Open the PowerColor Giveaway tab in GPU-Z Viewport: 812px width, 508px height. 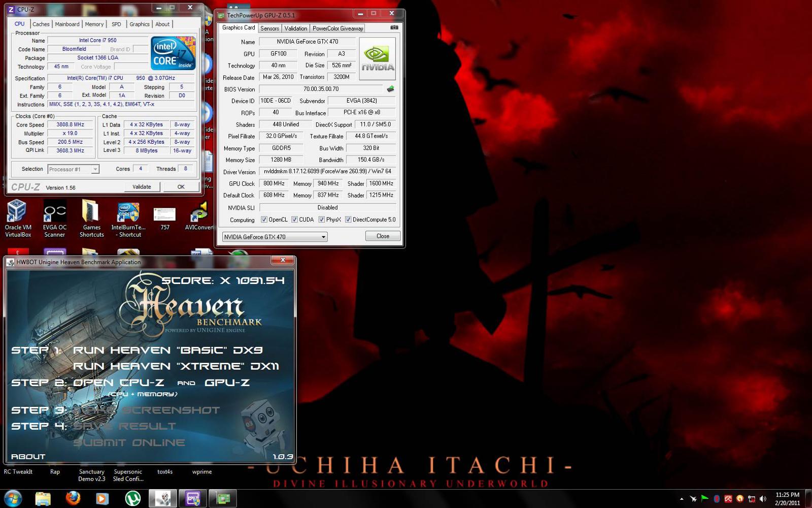tap(337, 28)
